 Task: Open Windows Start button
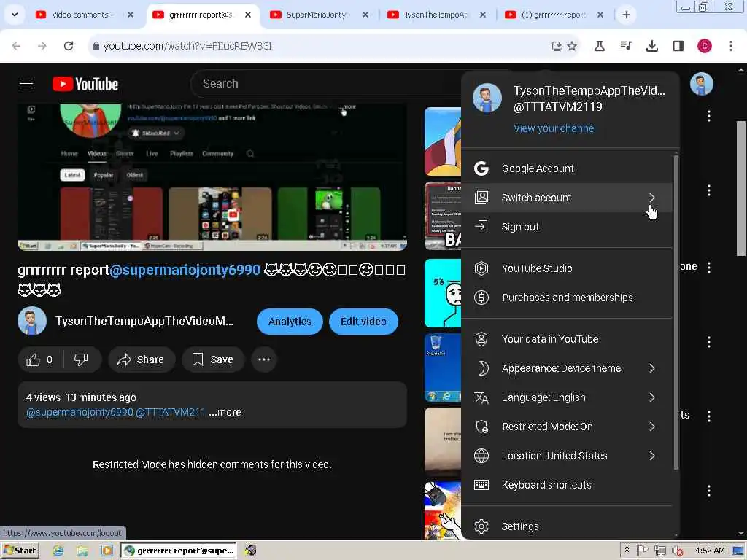(20, 551)
